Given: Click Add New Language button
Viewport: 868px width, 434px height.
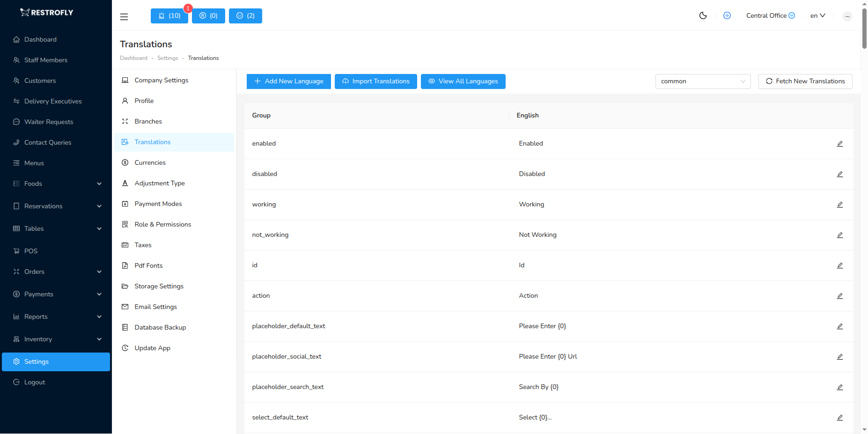Looking at the screenshot, I should [288, 81].
